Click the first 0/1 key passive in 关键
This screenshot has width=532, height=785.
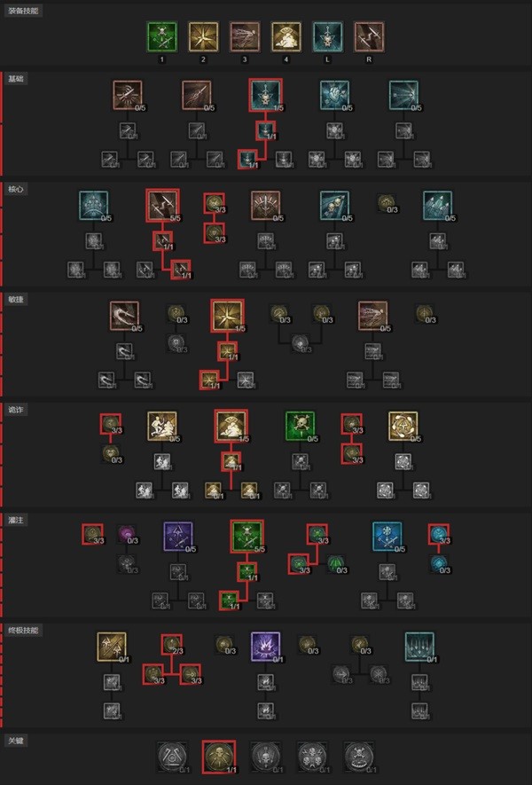173,757
